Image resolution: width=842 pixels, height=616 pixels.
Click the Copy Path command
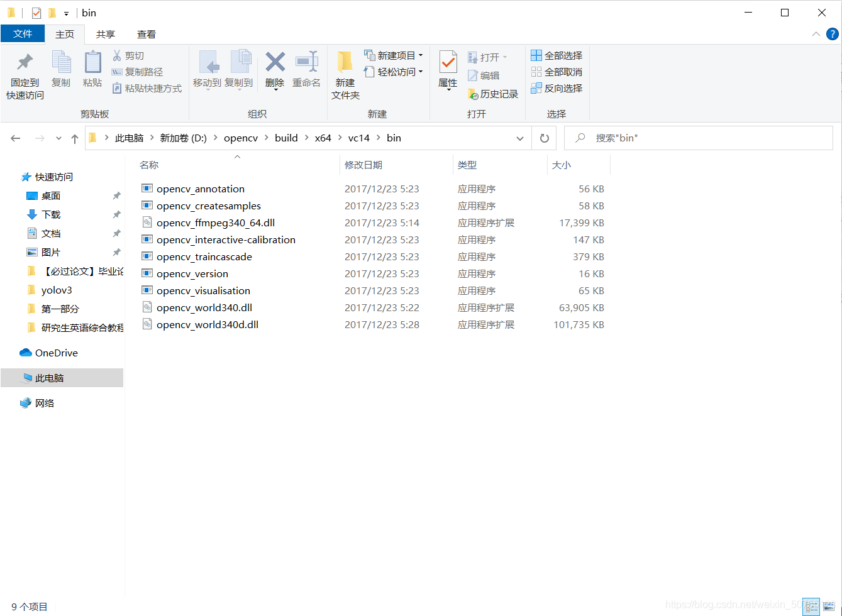[x=137, y=72]
